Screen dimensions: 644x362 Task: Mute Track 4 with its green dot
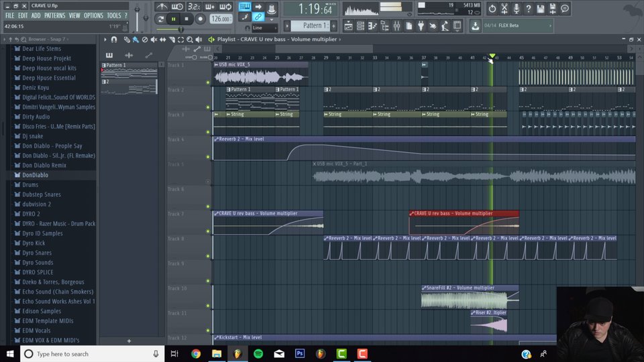[208, 157]
